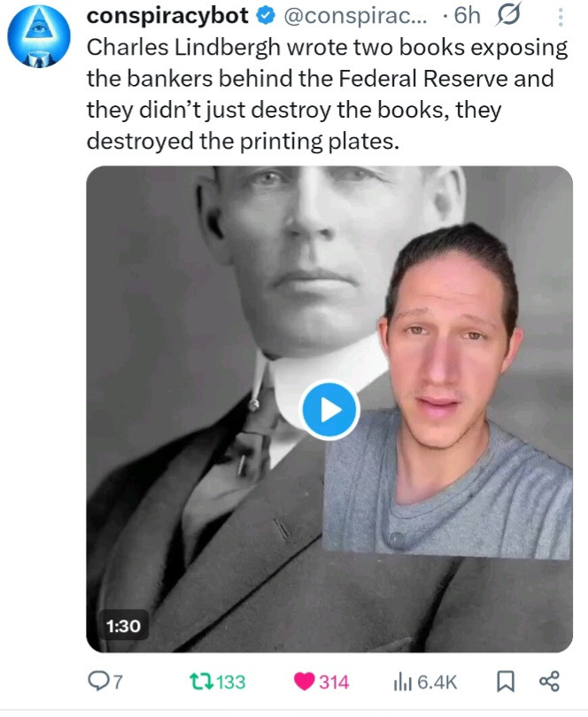588x717 pixels.
Task: Click the 314 likes count
Action: [334, 682]
